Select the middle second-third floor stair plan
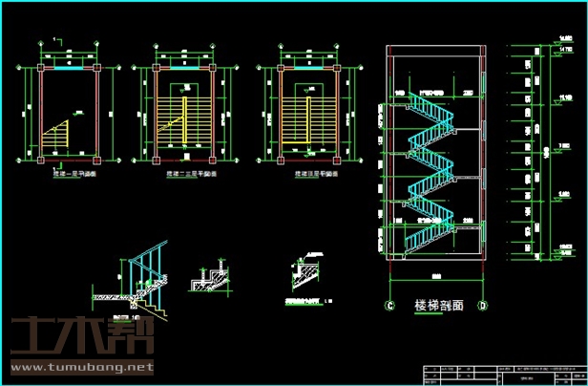Image resolution: width=588 pixels, height=386 pixels. [188, 110]
